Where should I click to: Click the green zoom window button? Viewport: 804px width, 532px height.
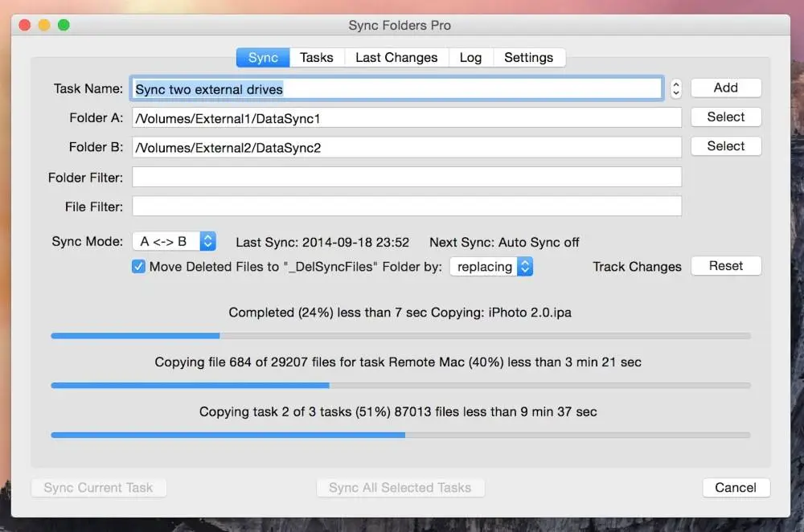point(64,25)
